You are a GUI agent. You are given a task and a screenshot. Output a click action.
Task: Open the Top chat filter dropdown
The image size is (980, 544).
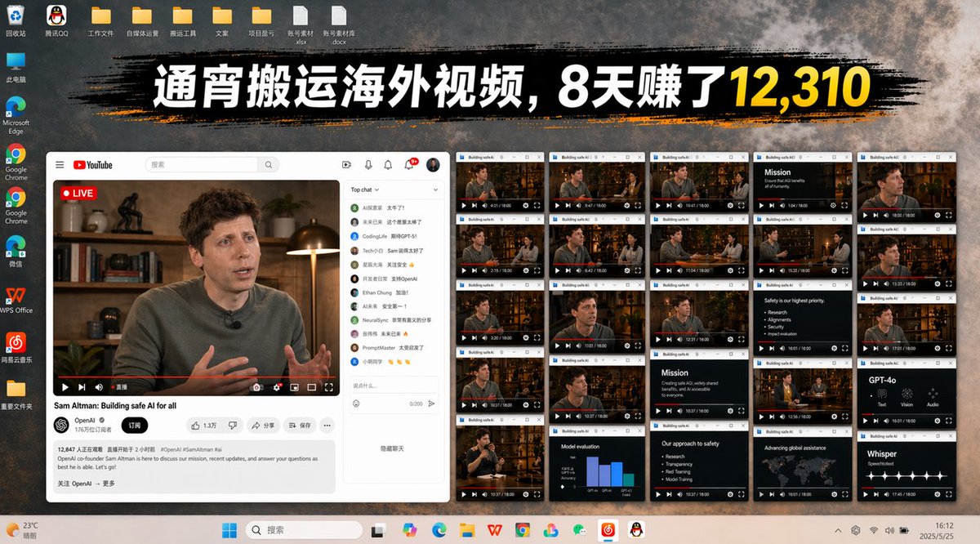[x=365, y=190]
